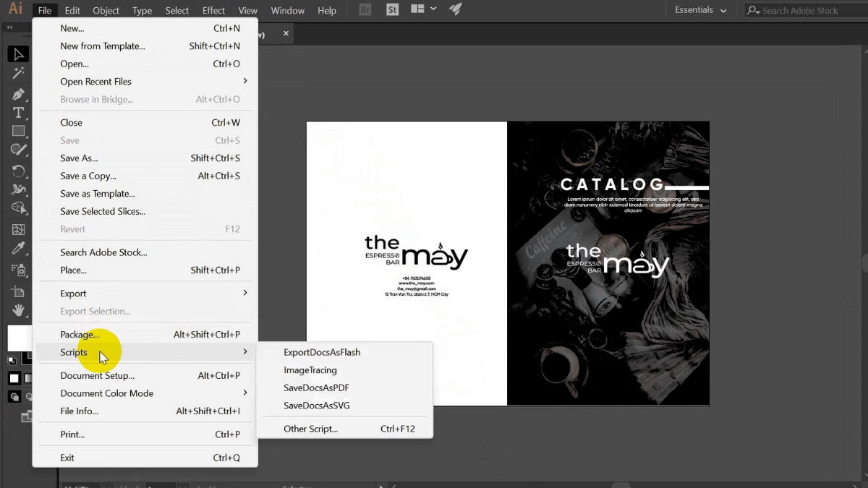This screenshot has height=488, width=868.
Task: Select the Hand tool
Action: coord(18,309)
